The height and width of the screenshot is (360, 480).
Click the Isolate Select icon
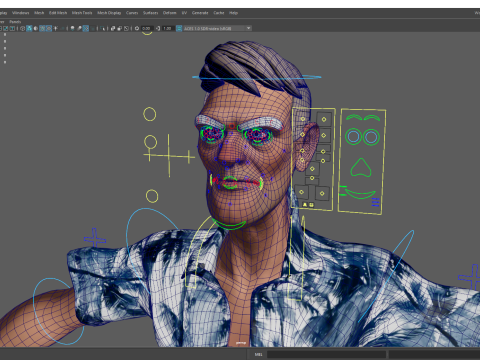point(102,28)
